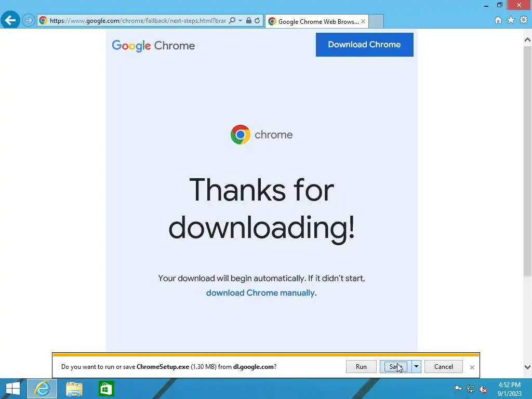Image resolution: width=532 pixels, height=399 pixels.
Task: Open the clock showing 4:52 PM
Action: click(x=509, y=389)
